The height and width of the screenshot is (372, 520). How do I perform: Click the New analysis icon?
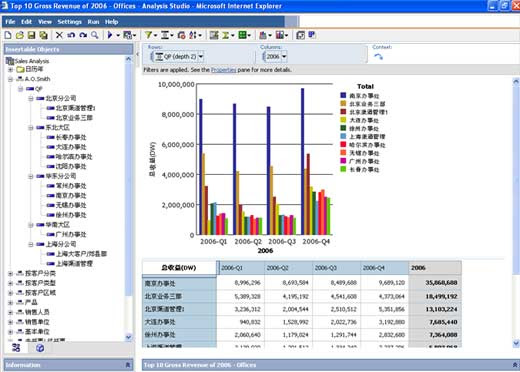(8, 35)
